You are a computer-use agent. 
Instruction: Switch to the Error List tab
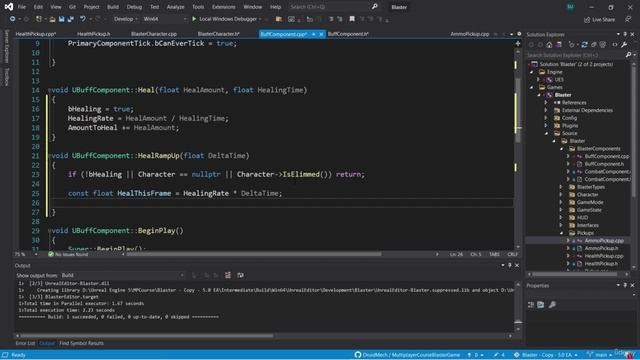coord(25,343)
